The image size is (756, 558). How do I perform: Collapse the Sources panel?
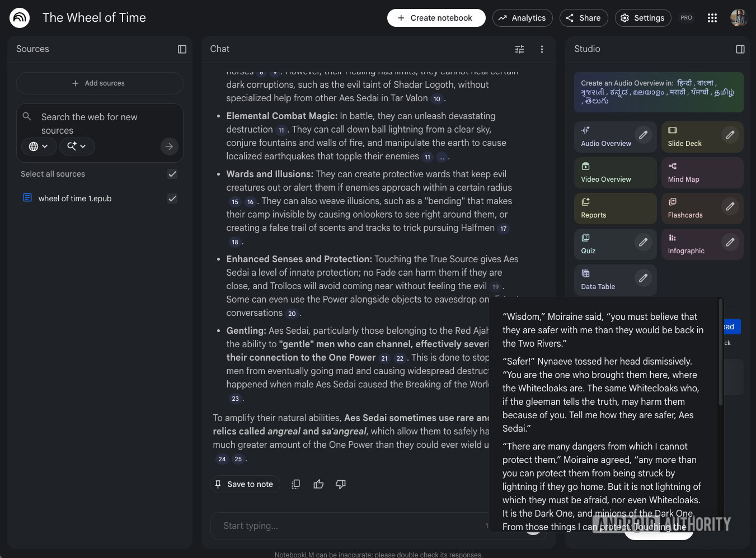click(182, 49)
